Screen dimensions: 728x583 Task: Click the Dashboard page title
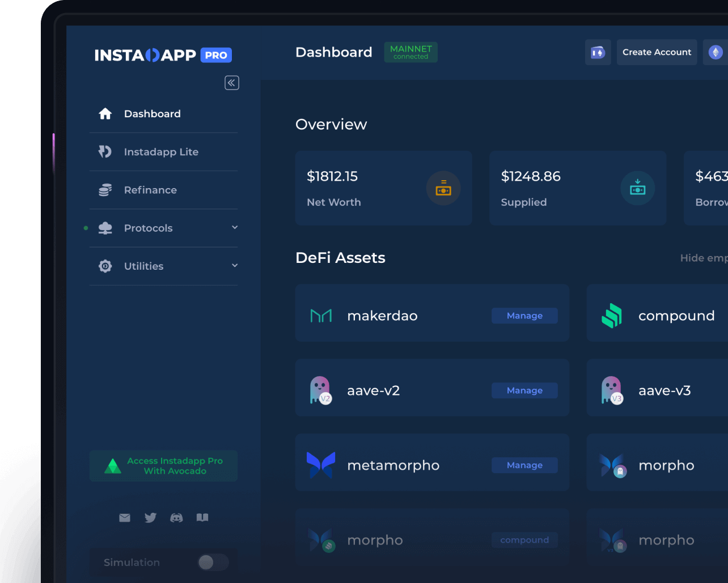pos(334,52)
